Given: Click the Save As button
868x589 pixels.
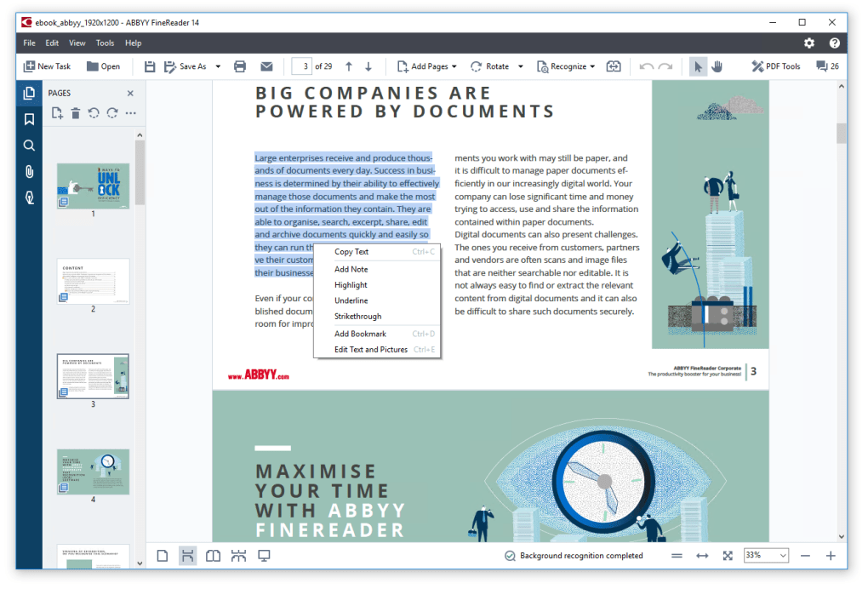Looking at the screenshot, I should pos(186,66).
